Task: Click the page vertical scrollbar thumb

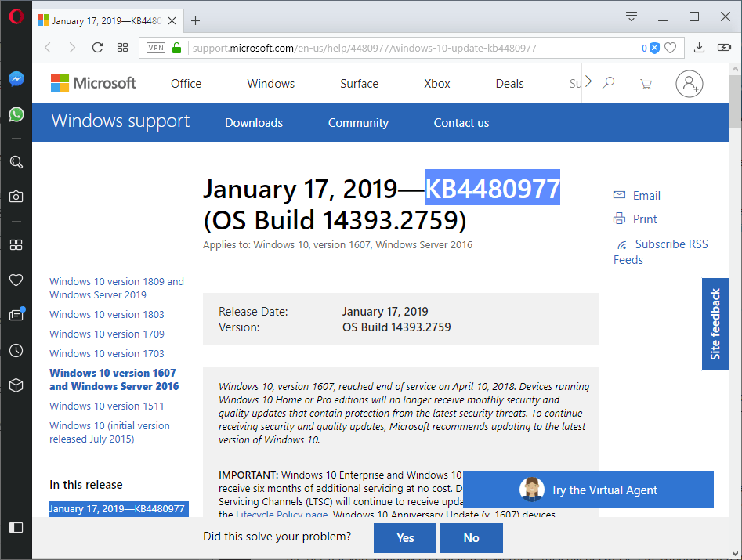Action: pyautogui.click(x=736, y=101)
